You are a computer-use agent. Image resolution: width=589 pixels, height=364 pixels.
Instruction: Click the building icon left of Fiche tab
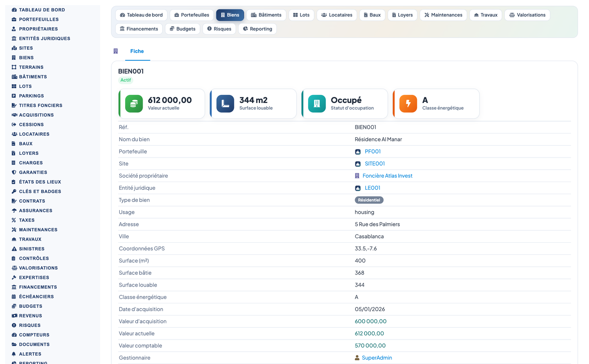point(116,51)
